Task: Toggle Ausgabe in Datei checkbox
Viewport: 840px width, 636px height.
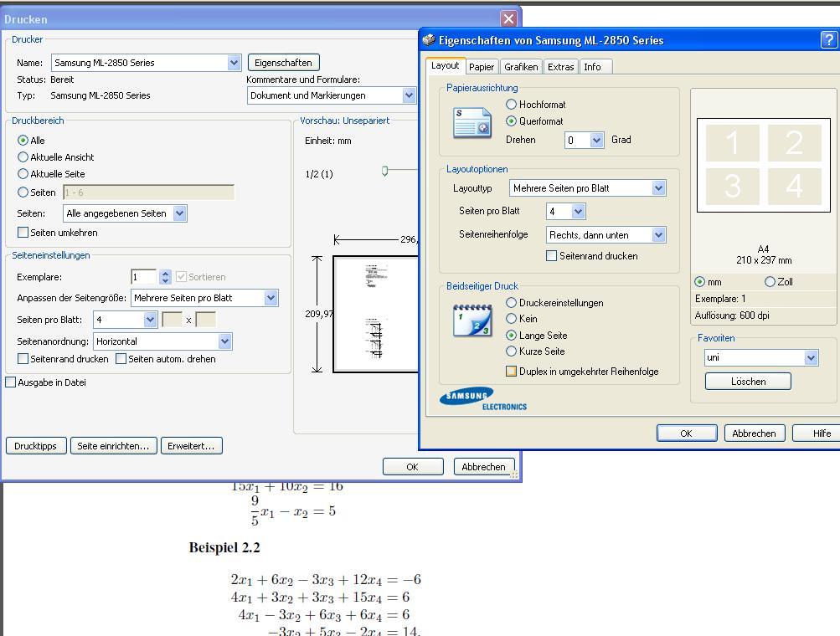Action: click(11, 382)
